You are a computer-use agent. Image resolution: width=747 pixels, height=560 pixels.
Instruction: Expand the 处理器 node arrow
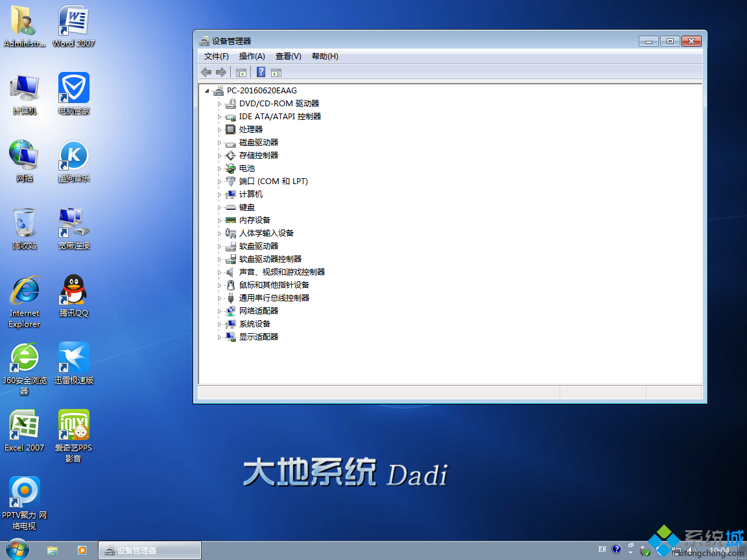219,130
